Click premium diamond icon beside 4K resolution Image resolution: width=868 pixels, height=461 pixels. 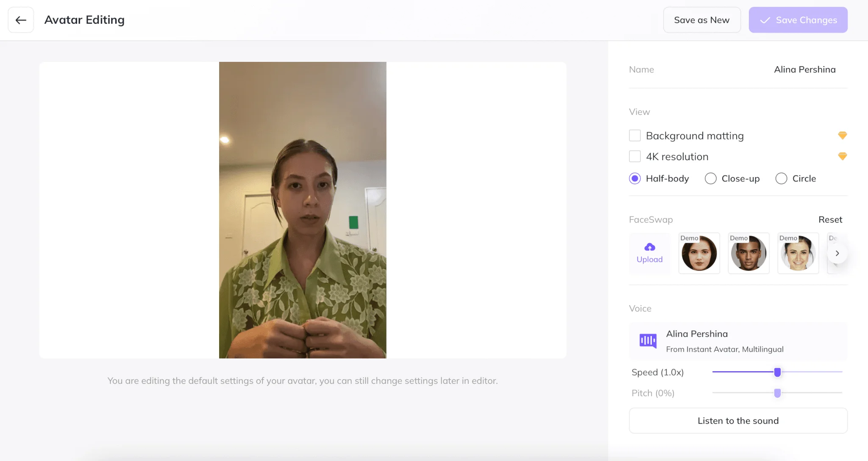click(x=842, y=156)
